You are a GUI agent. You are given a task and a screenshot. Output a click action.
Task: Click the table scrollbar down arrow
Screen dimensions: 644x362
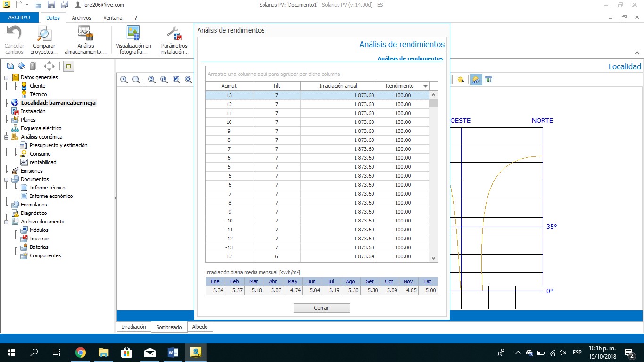(434, 258)
